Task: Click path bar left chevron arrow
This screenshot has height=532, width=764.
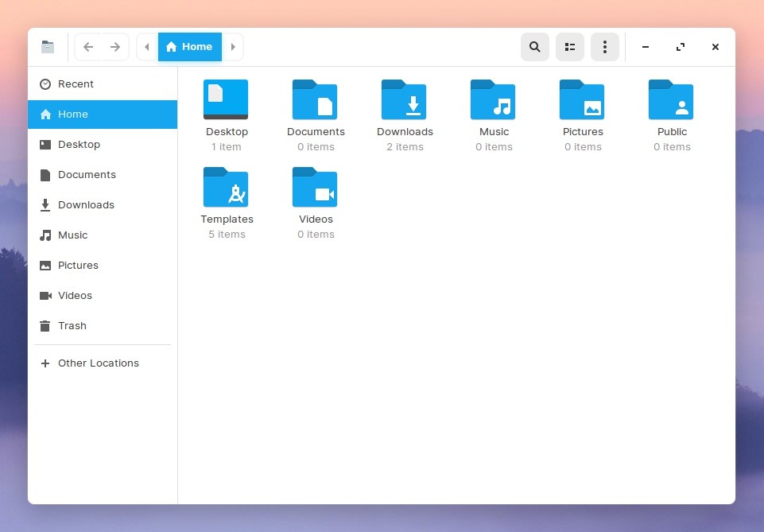Action: [147, 47]
